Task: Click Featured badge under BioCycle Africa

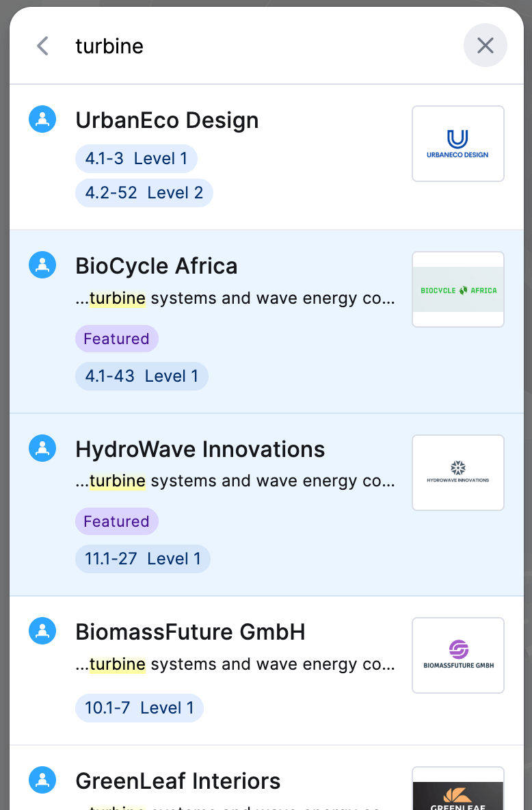Action: [117, 339]
